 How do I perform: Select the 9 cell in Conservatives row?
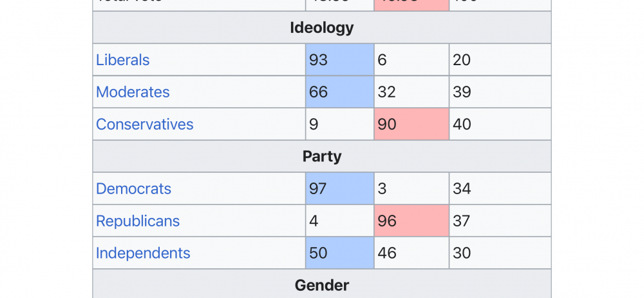click(339, 124)
